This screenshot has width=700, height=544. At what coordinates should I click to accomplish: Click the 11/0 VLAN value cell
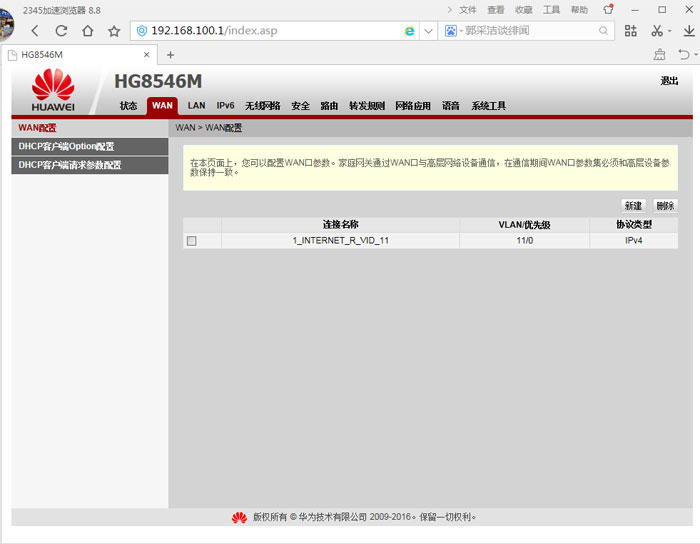pos(525,241)
